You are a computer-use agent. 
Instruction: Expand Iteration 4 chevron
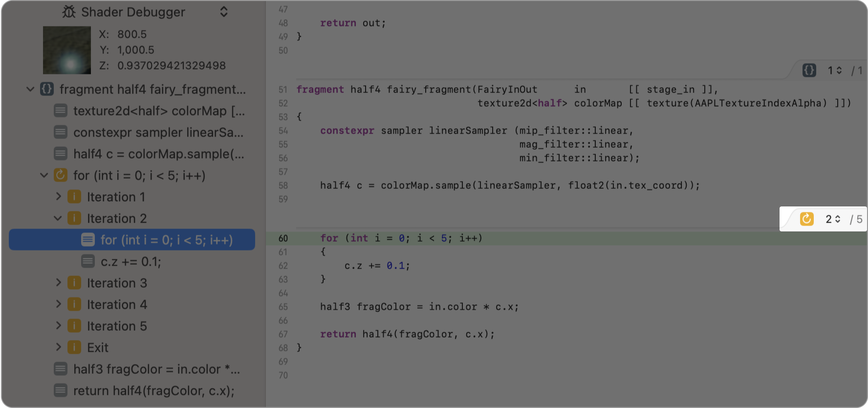click(58, 304)
